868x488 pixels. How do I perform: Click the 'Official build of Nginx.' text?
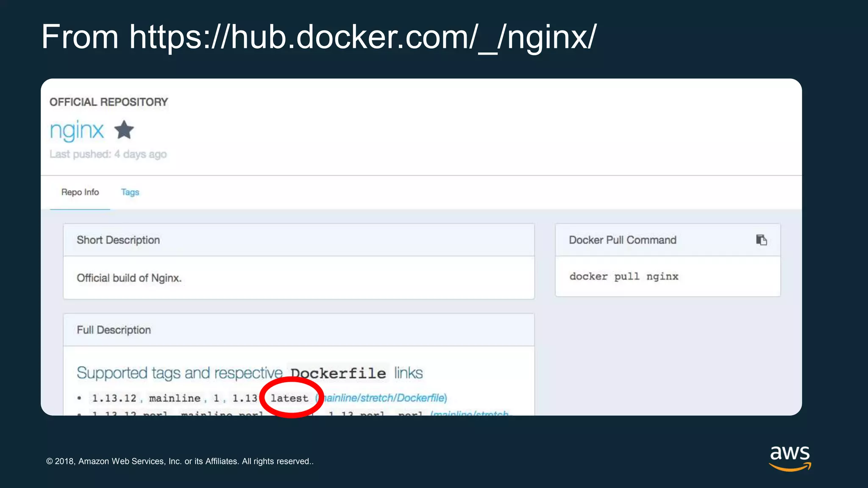pos(129,278)
